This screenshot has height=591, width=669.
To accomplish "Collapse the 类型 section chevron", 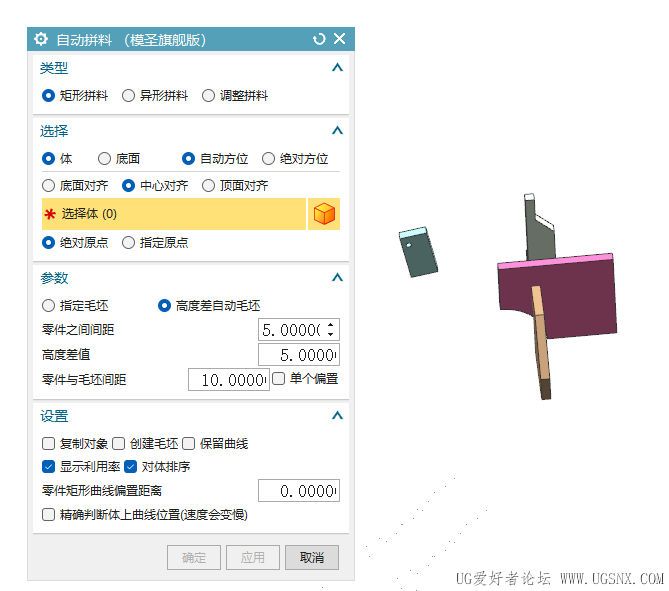I will 337,67.
